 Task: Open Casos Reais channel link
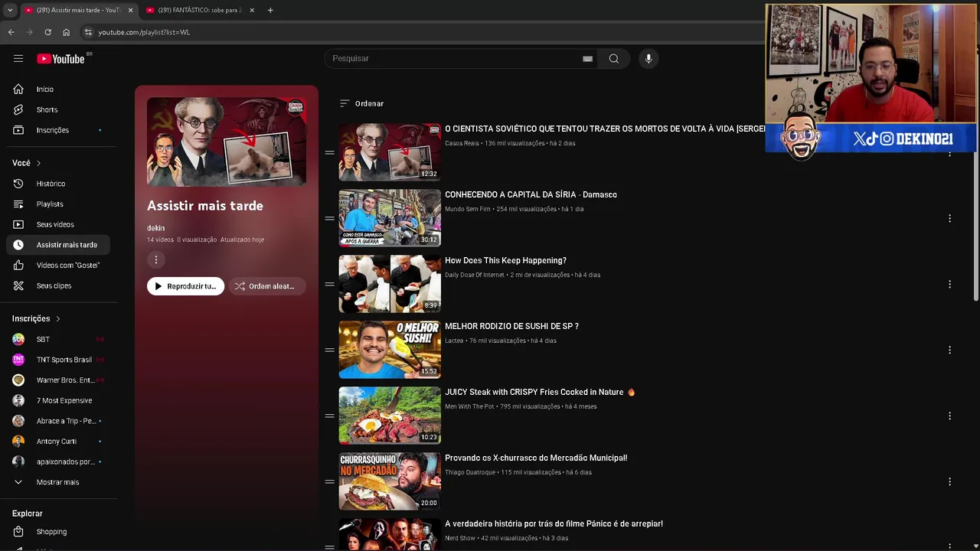(x=462, y=143)
